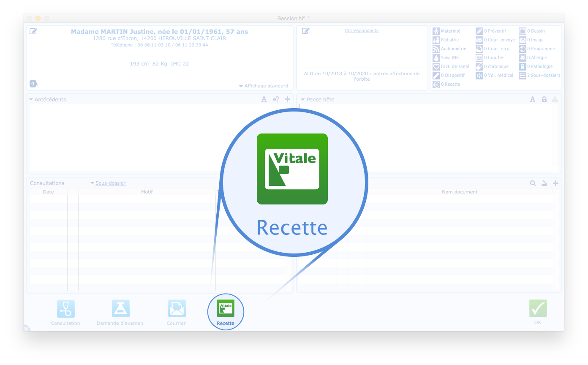Viewport: 588px width, 365px height.
Task: Open the 0 Allergie entry
Action: pyautogui.click(x=533, y=57)
